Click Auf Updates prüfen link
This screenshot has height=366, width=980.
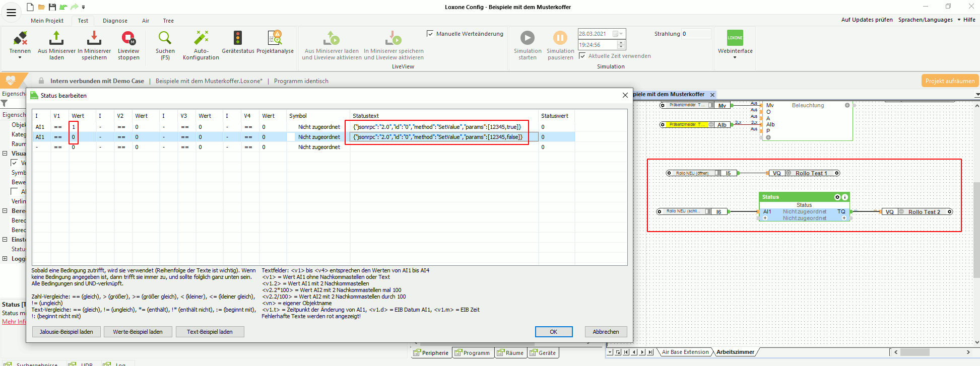pyautogui.click(x=867, y=20)
